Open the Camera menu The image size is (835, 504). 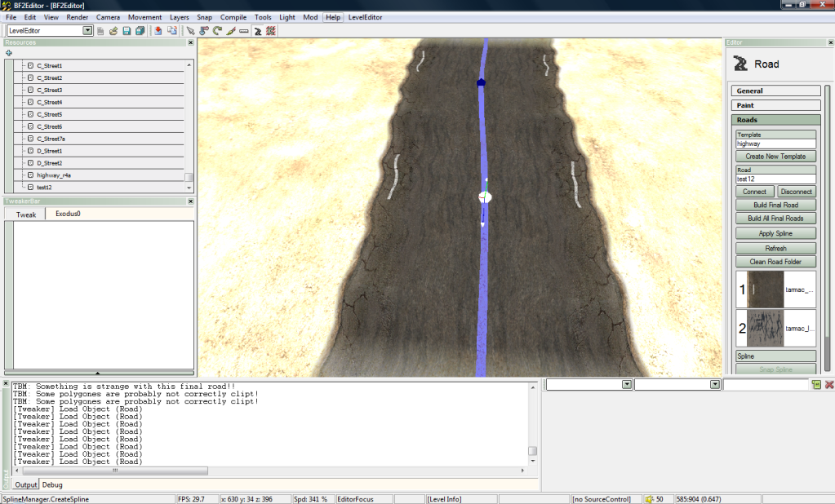point(108,17)
